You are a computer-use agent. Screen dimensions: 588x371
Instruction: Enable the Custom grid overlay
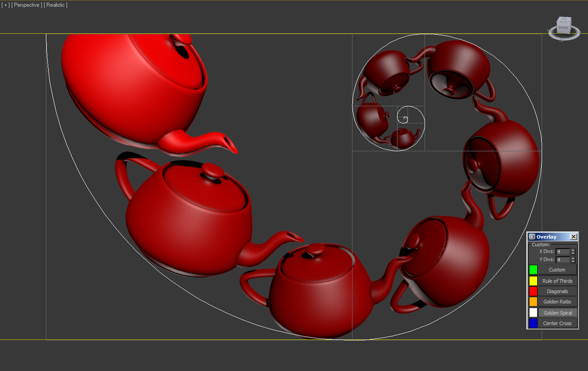point(559,269)
